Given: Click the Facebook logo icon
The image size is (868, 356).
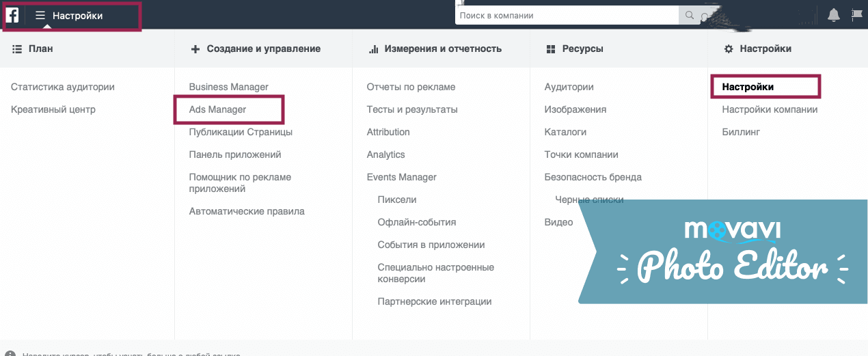Looking at the screenshot, I should (x=12, y=15).
